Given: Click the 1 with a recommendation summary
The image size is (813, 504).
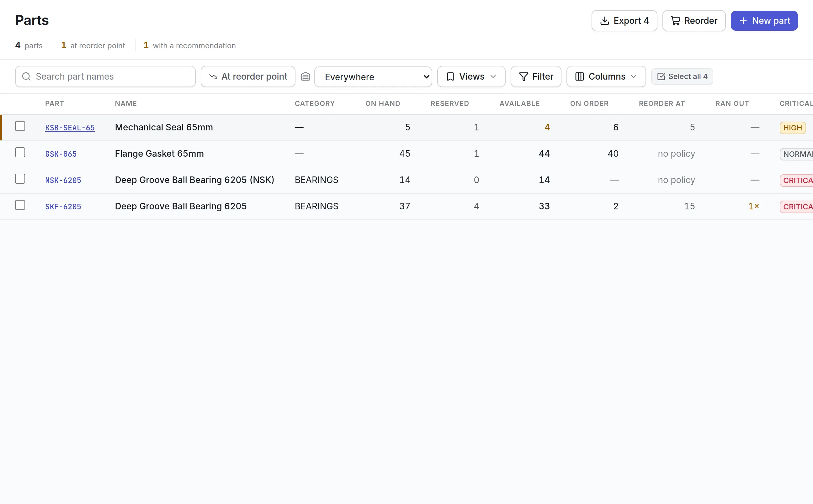Looking at the screenshot, I should coord(189,45).
